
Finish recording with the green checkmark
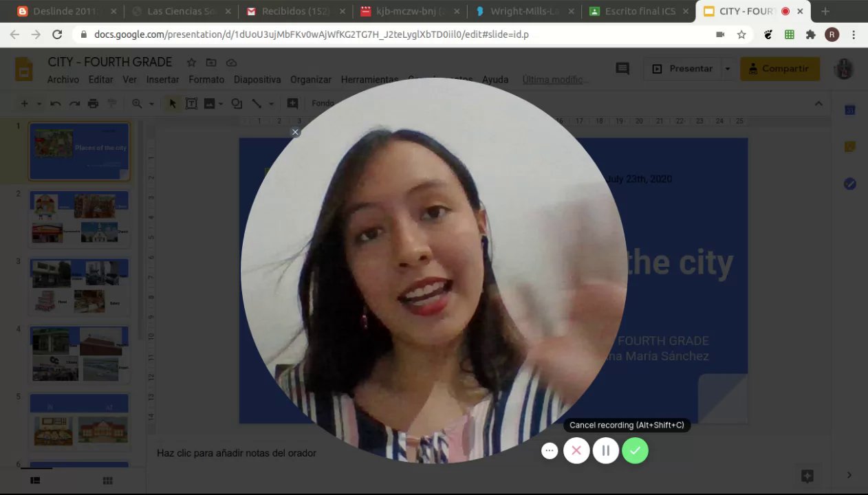pos(635,450)
